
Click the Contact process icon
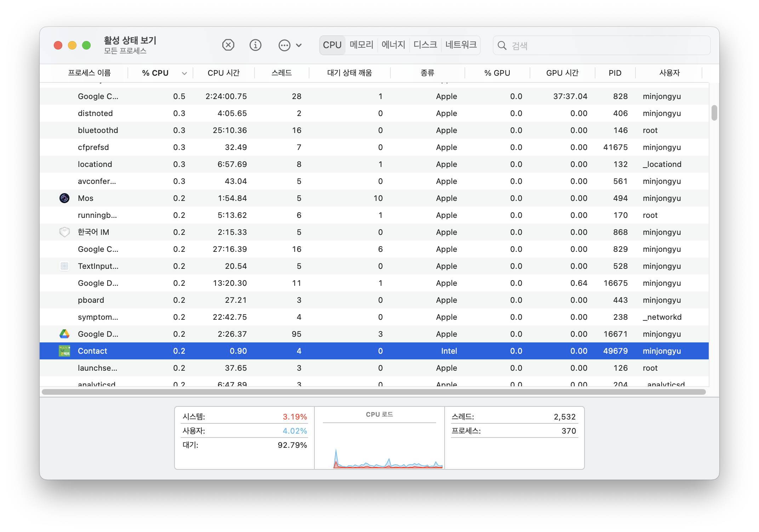coord(64,351)
